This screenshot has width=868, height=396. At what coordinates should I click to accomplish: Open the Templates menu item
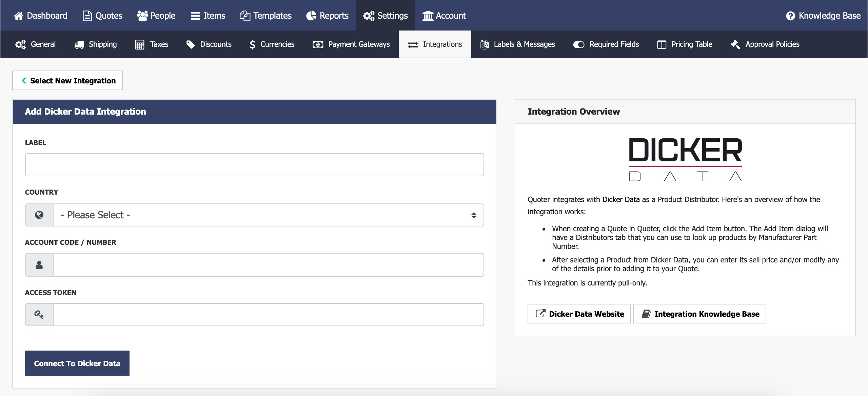coord(265,16)
